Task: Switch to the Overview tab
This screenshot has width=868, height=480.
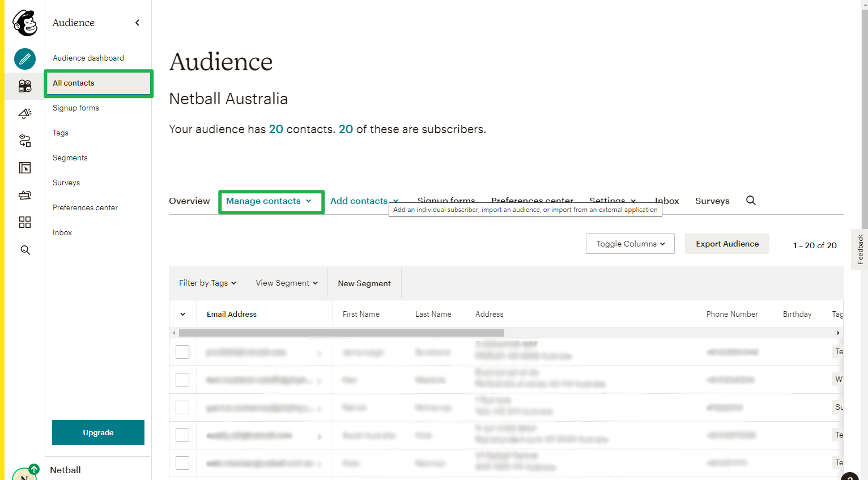Action: (x=189, y=201)
